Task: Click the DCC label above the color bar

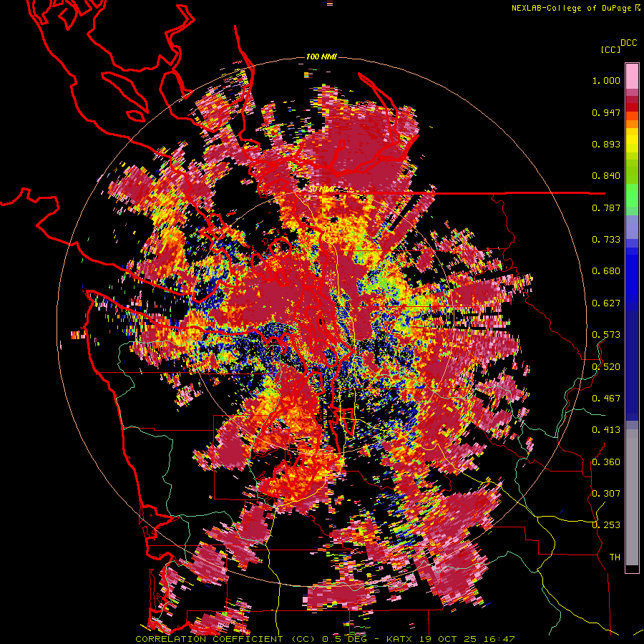Action: pos(628,43)
